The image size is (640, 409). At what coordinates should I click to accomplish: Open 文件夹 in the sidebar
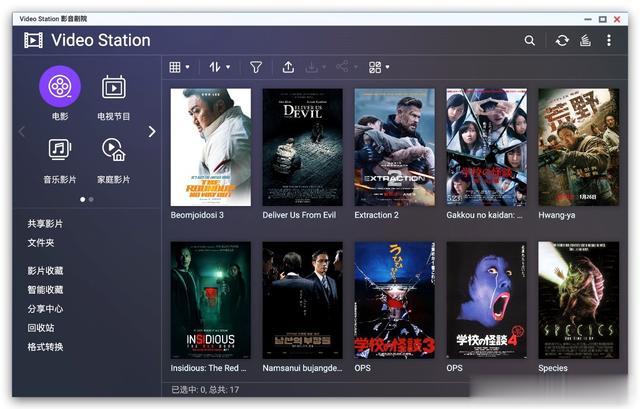(41, 243)
